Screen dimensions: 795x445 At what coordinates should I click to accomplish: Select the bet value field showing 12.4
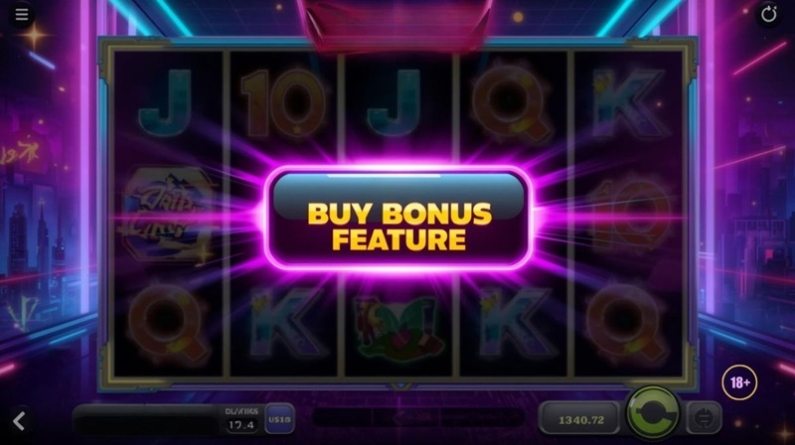tap(241, 425)
